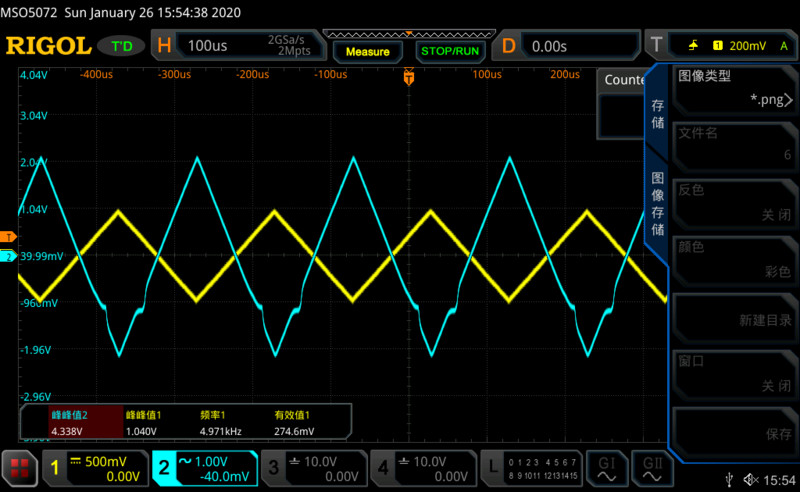Click the cyan channel 2 ground marker
This screenshot has height=492, width=800.
pyautogui.click(x=8, y=257)
